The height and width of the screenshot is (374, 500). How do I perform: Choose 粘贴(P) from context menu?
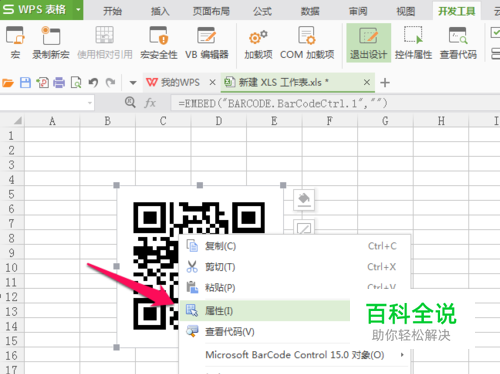(x=295, y=287)
